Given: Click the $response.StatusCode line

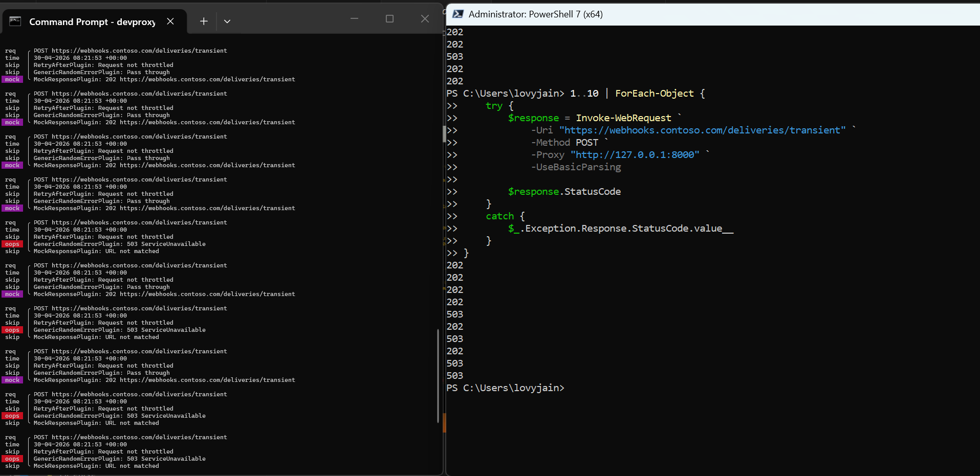Looking at the screenshot, I should [x=564, y=192].
